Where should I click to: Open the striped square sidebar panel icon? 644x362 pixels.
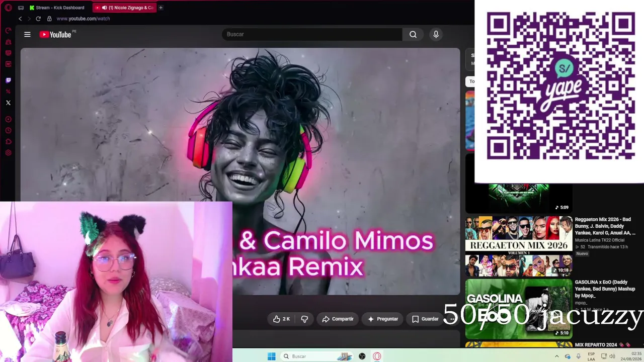[8, 53]
